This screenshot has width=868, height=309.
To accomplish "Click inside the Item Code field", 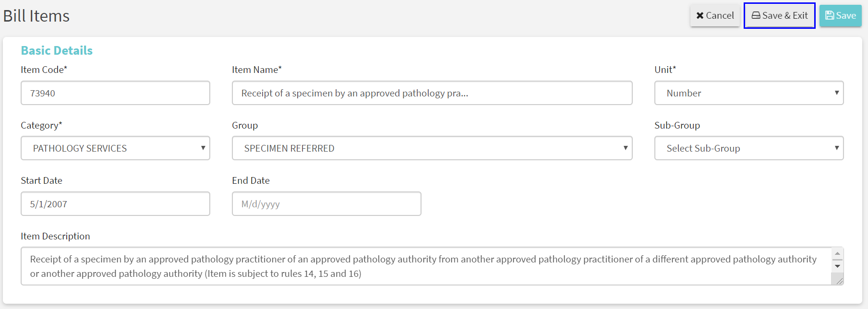I will click(x=115, y=93).
